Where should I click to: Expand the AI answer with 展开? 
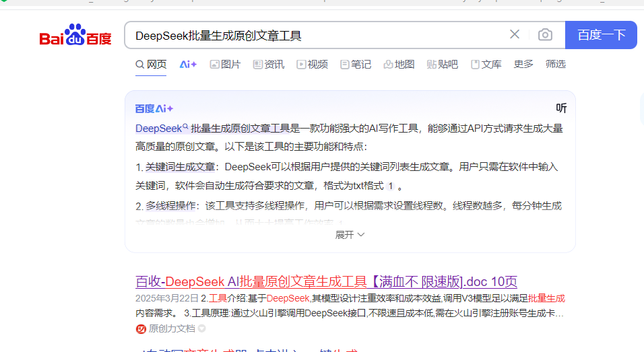350,235
